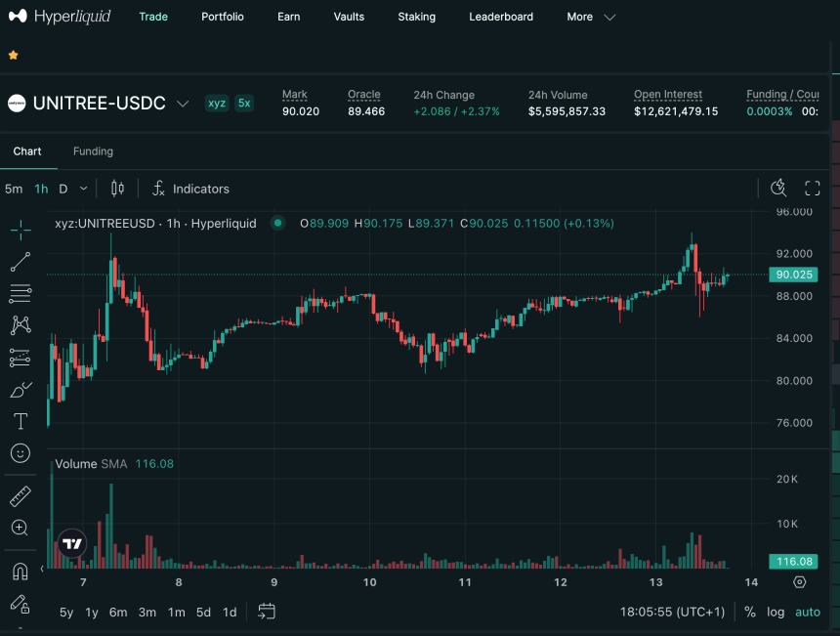The width and height of the screenshot is (840, 636).
Task: Switch to the Chart tab
Action: (x=27, y=151)
